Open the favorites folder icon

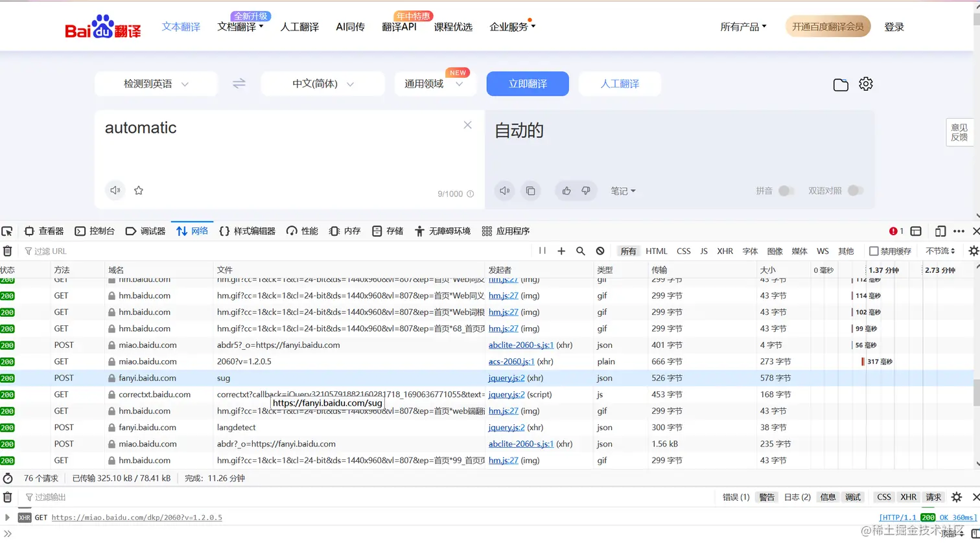click(841, 84)
